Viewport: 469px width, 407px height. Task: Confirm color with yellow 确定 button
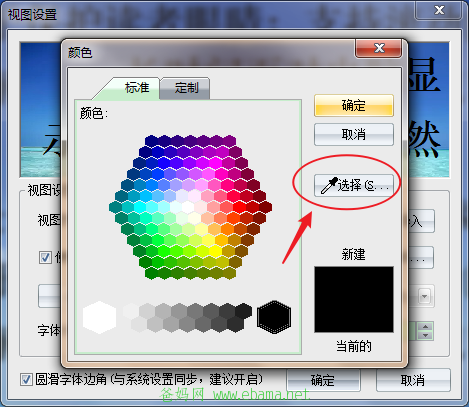(x=354, y=105)
